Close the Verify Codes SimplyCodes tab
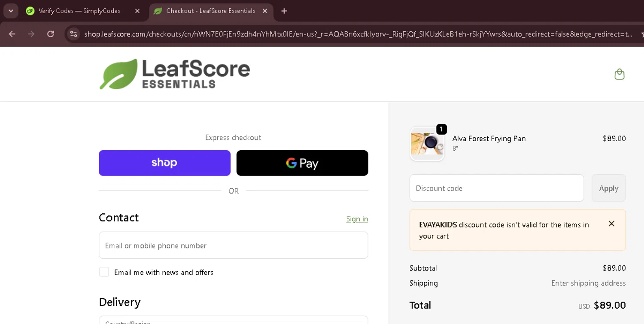This screenshot has width=644, height=324. (137, 11)
